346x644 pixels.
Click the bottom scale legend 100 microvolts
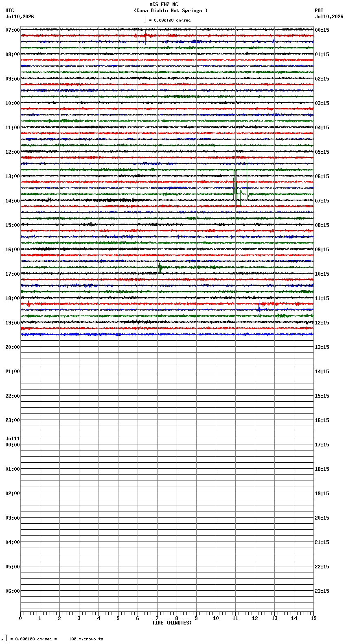(x=86, y=639)
